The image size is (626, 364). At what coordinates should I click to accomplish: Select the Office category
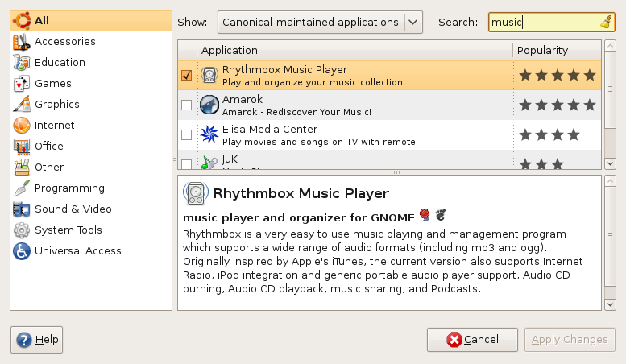[90, 146]
